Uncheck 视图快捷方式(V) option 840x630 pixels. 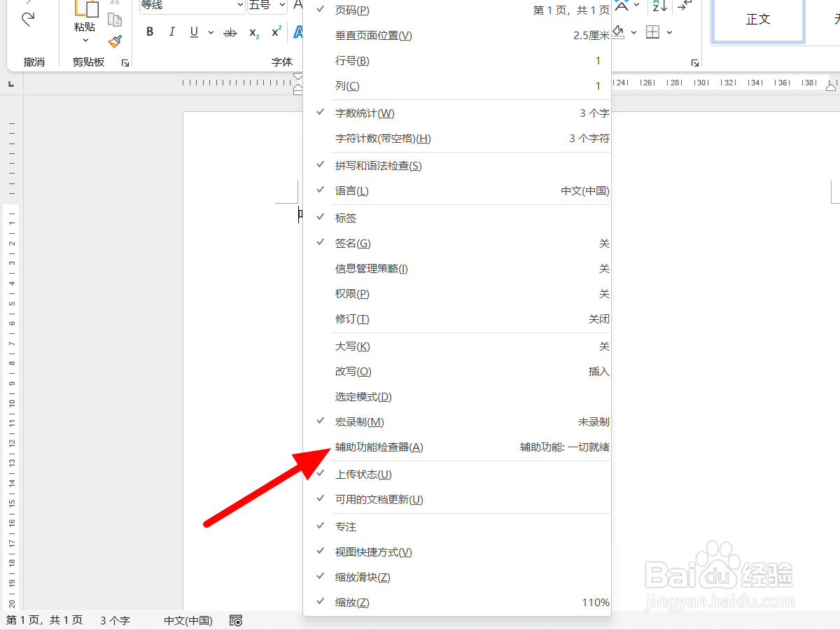pyautogui.click(x=457, y=552)
